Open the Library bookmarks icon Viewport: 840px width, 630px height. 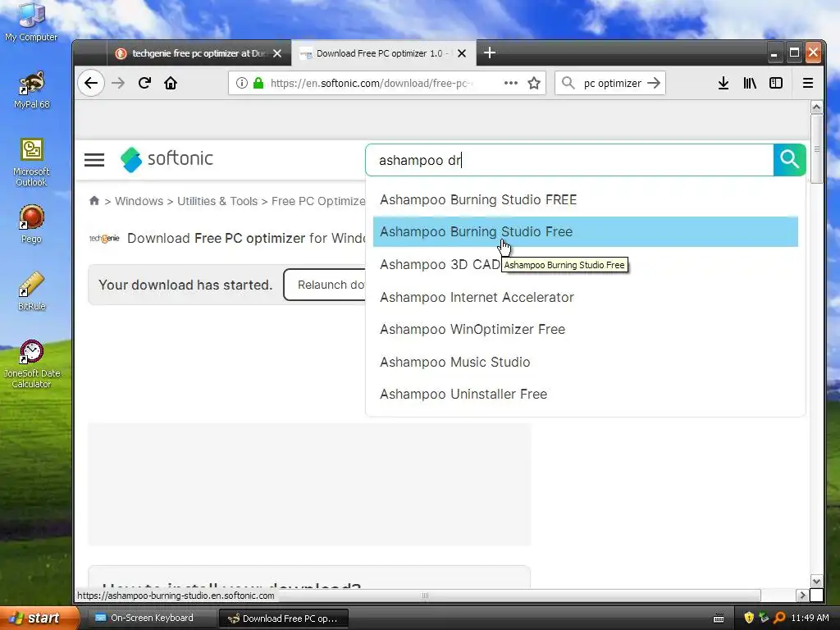point(750,83)
